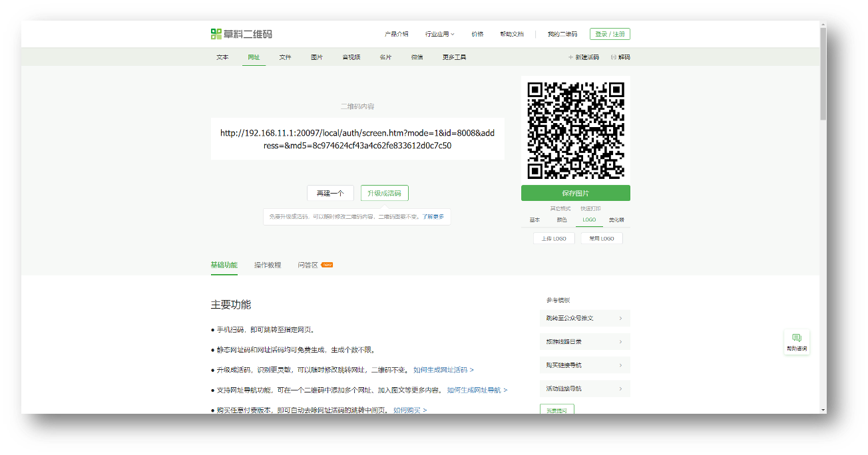Click the green 保存图片 button
Screen dimensions: 868x455
tap(576, 193)
